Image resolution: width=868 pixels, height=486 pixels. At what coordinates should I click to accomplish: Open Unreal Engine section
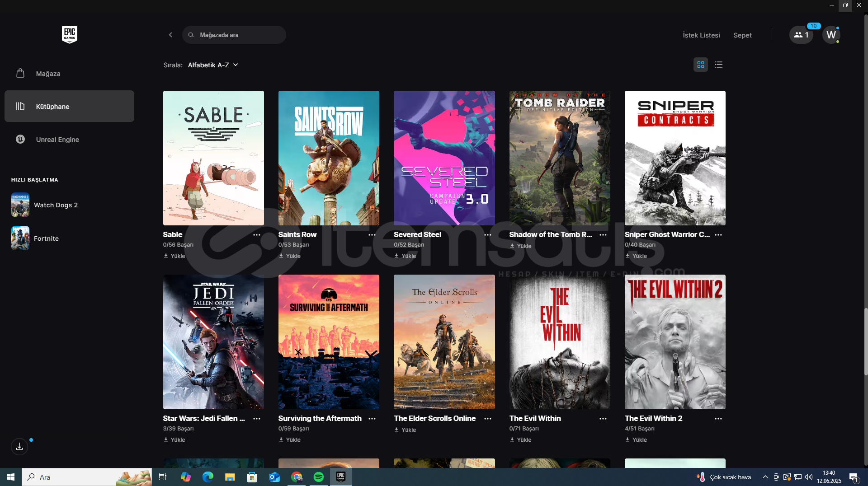[x=69, y=139]
